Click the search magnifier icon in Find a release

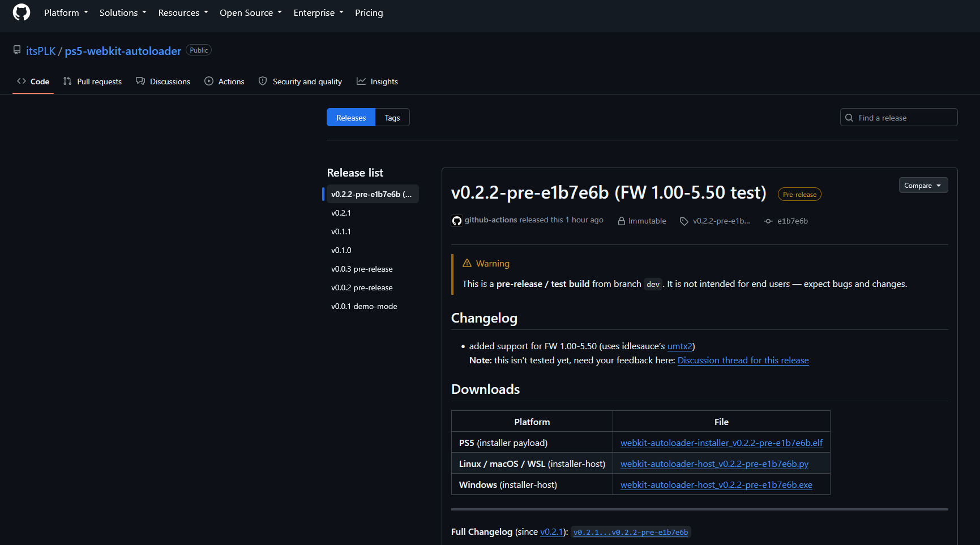[849, 118]
